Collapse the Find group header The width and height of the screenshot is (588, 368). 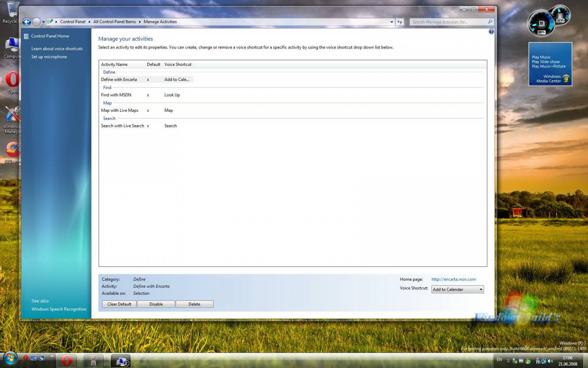click(107, 88)
